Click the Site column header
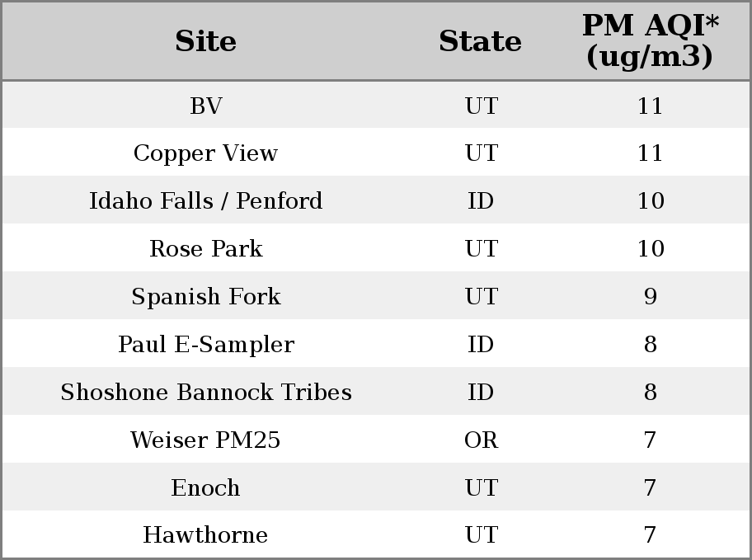The width and height of the screenshot is (752, 560). [206, 40]
